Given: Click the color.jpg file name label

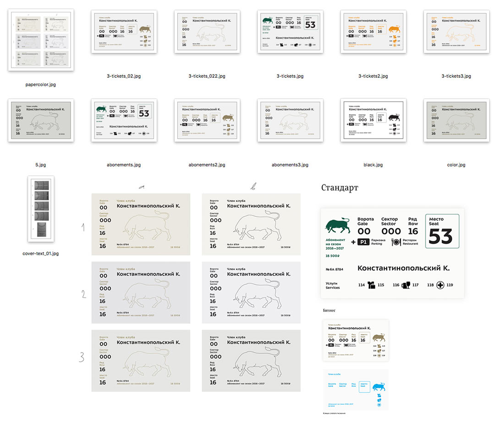Looking at the screenshot, I should (456, 165).
